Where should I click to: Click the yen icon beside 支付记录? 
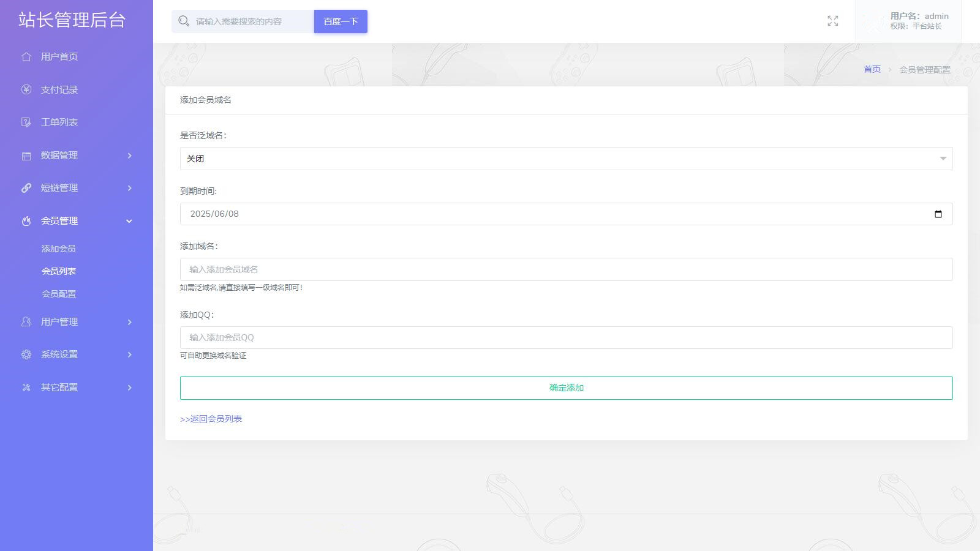pos(26,90)
